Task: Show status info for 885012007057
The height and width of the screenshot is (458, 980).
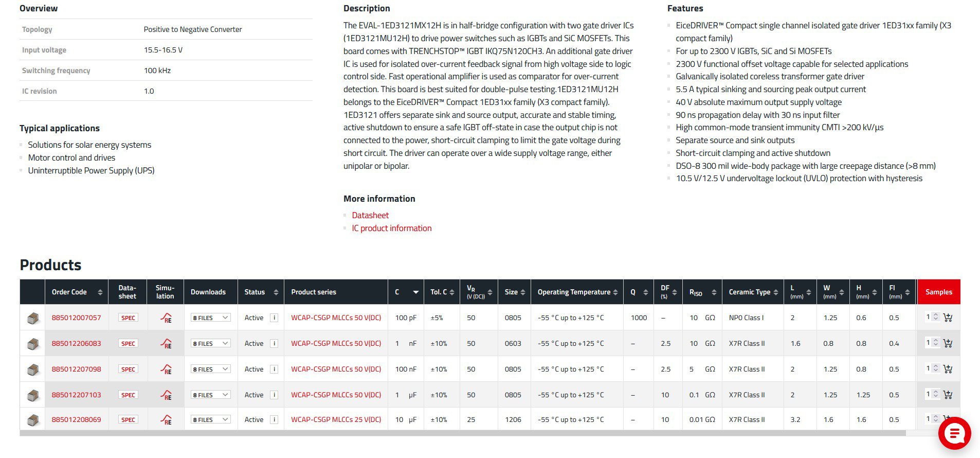Action: click(274, 318)
